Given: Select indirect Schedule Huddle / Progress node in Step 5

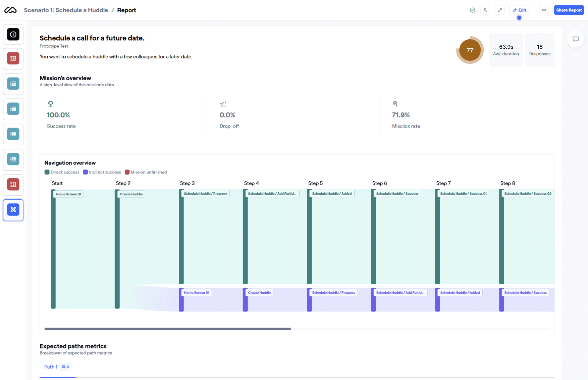Looking at the screenshot, I should click(333, 293).
